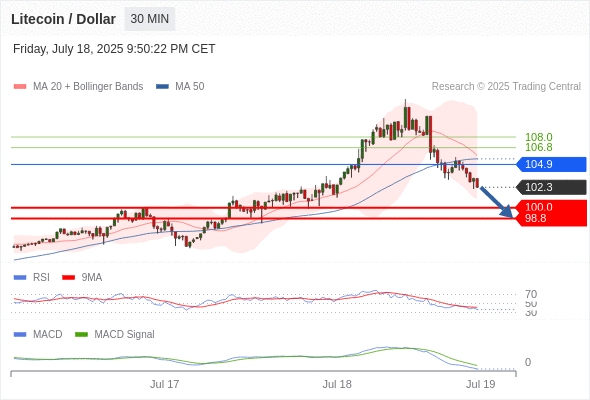This screenshot has width=590, height=400.
Task: Click the red 9MA legend marker
Action: pyautogui.click(x=68, y=278)
